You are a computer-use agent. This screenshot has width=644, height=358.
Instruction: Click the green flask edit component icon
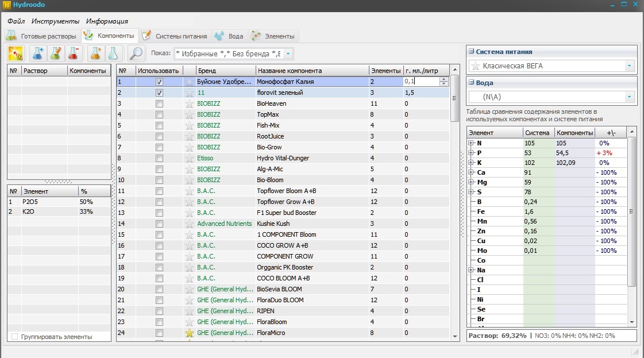[x=56, y=53]
